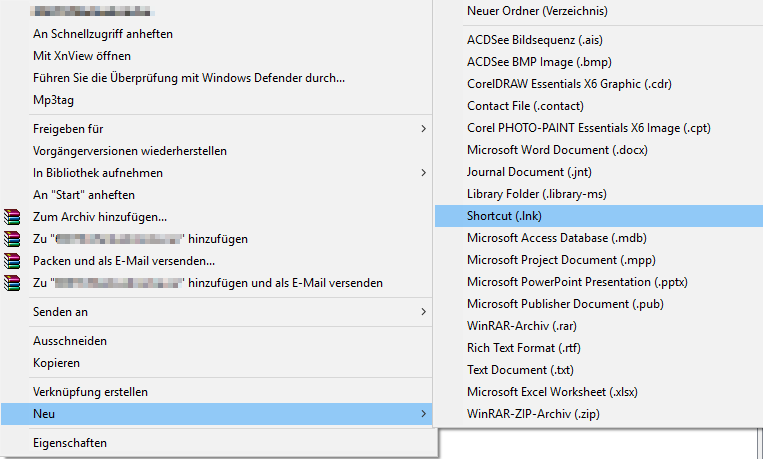Expand the 'Freigeben für' submenu arrow

pyautogui.click(x=423, y=129)
